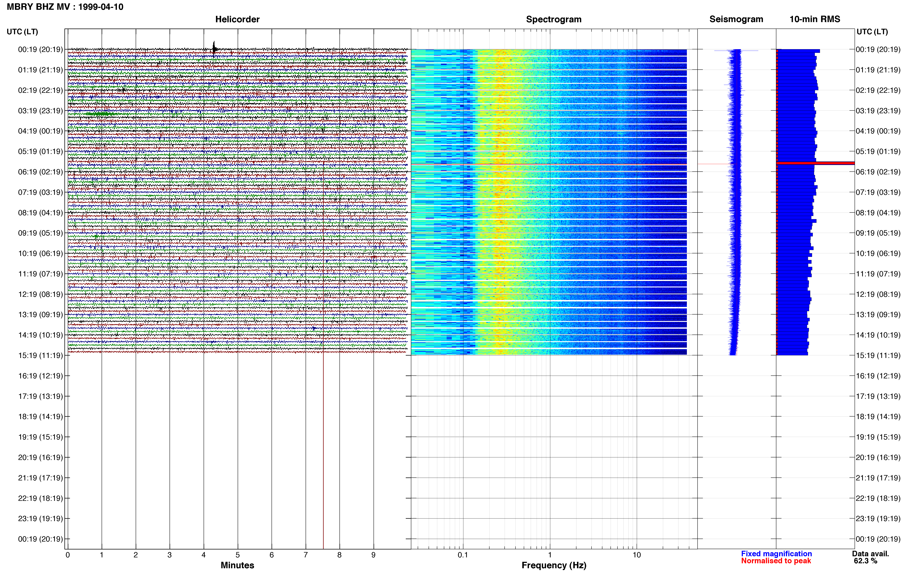The height and width of the screenshot is (578, 924).
Task: Click the right time label 19:19 (15:19)
Action: click(878, 437)
